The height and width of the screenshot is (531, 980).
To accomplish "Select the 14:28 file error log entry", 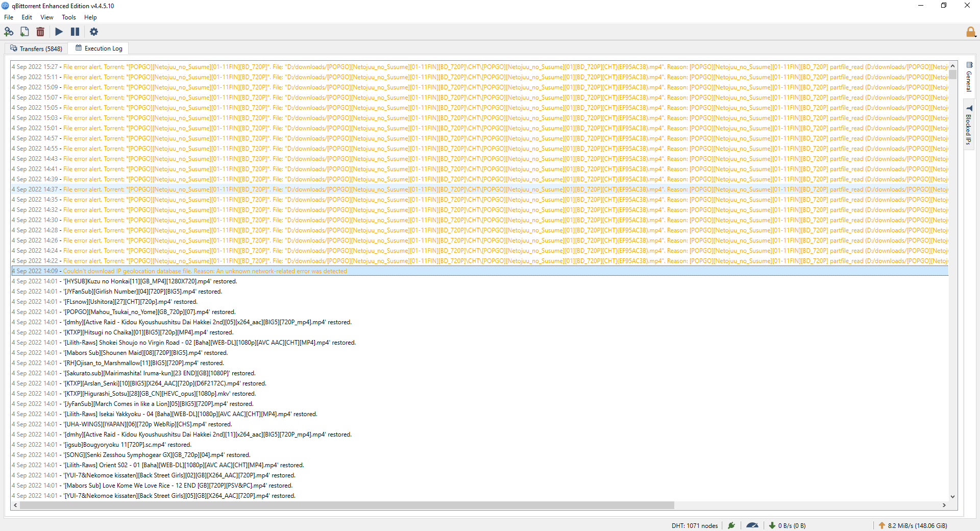I will coord(480,230).
